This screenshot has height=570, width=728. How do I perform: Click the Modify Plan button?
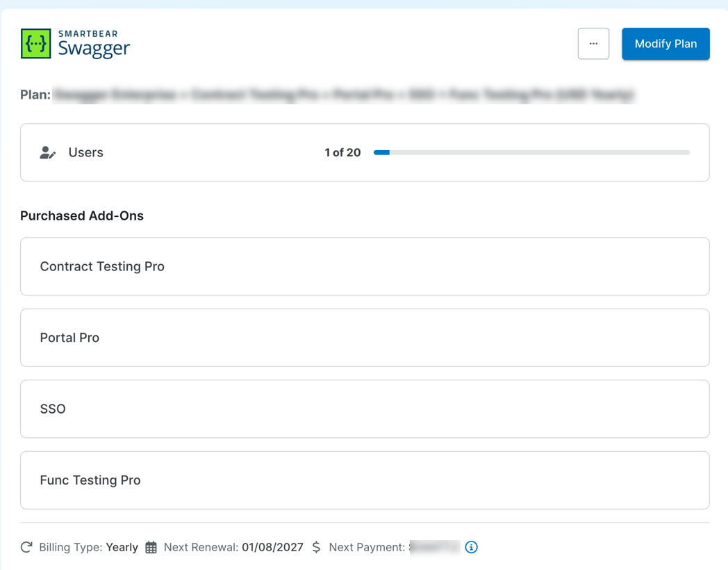click(665, 44)
